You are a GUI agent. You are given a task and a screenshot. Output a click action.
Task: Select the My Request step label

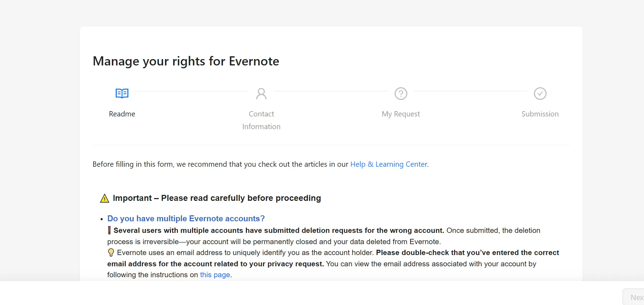click(401, 114)
